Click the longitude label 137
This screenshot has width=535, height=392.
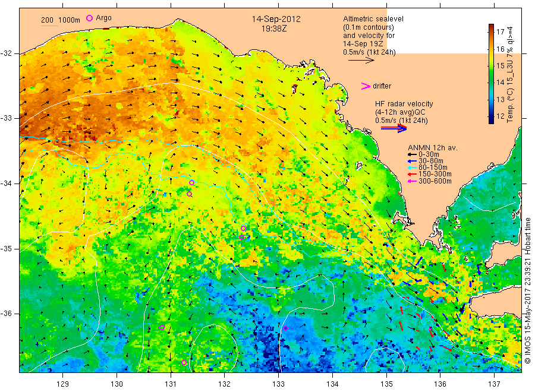click(x=494, y=384)
